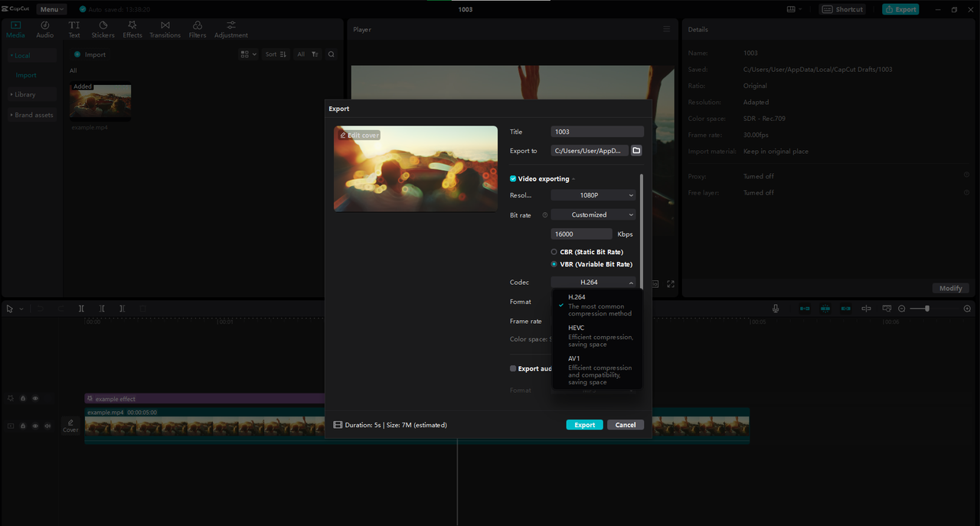Click the Split icon in timeline toolbar

[81, 309]
